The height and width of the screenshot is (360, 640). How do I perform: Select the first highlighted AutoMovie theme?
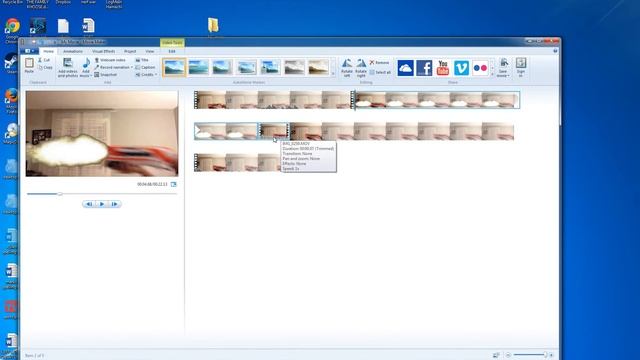tap(174, 67)
